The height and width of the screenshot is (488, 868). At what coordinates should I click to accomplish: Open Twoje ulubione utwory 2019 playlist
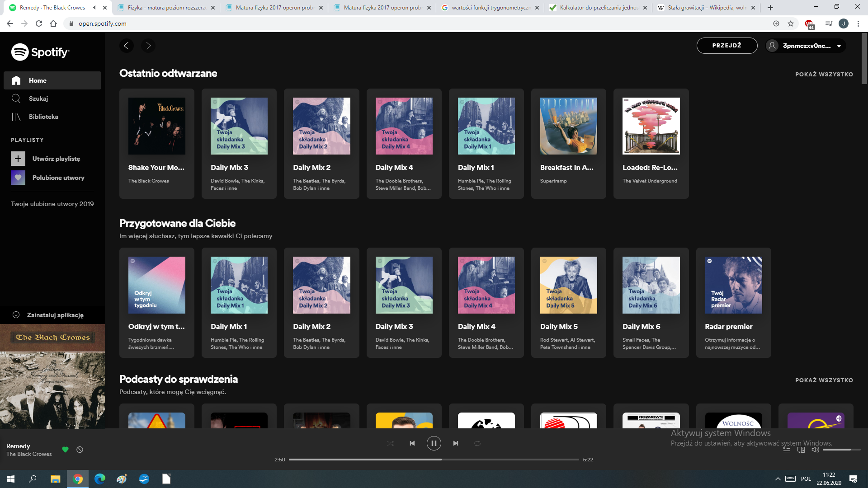click(52, 204)
